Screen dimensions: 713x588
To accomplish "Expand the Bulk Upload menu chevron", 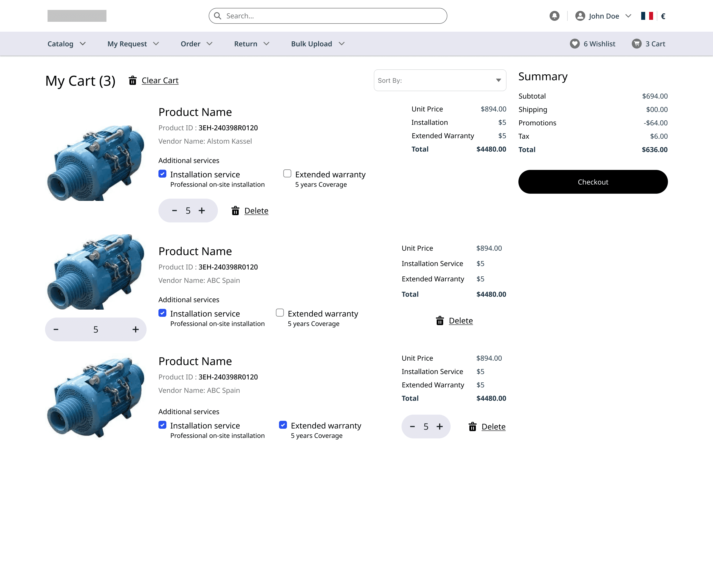I will pos(341,44).
